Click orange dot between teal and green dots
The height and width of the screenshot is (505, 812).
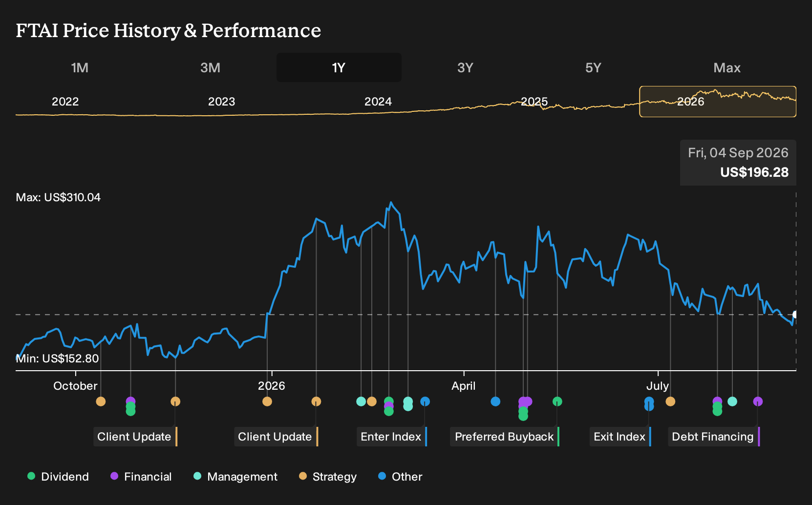(372, 401)
